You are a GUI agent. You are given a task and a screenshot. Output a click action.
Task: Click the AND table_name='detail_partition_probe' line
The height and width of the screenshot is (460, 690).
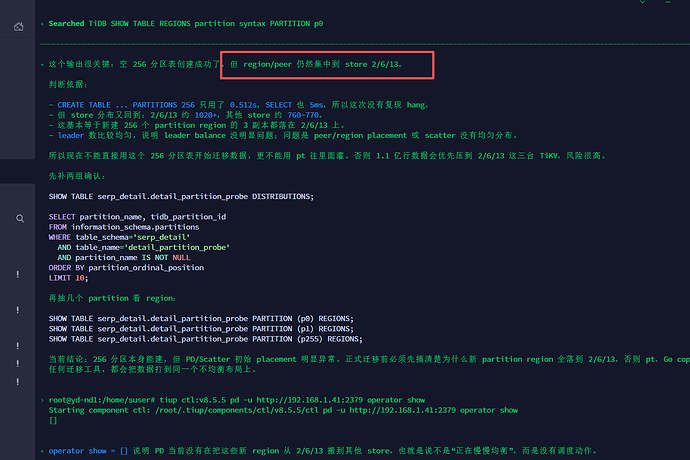144,247
